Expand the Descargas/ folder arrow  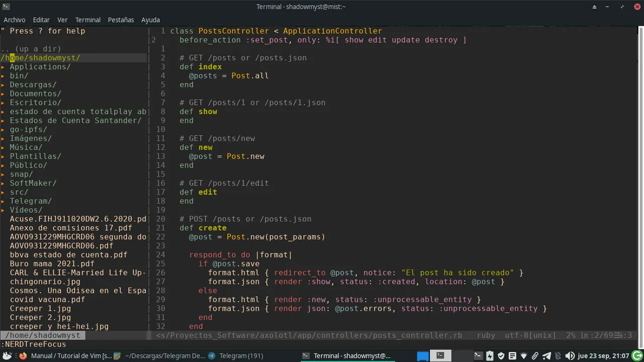point(3,85)
